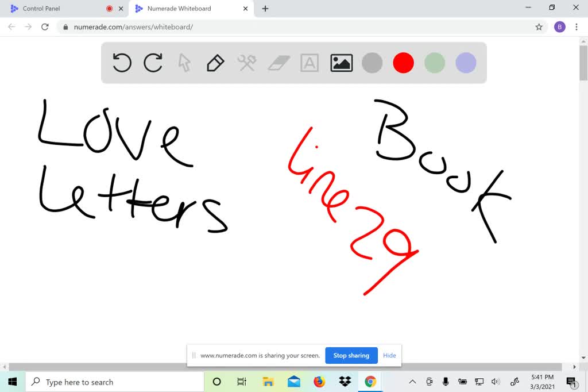Insert an image using picture icon

(x=341, y=63)
